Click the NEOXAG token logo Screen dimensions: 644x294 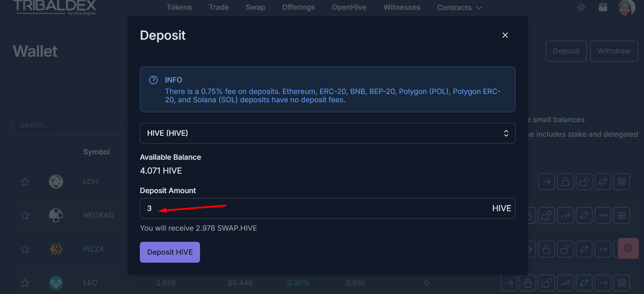pos(56,215)
